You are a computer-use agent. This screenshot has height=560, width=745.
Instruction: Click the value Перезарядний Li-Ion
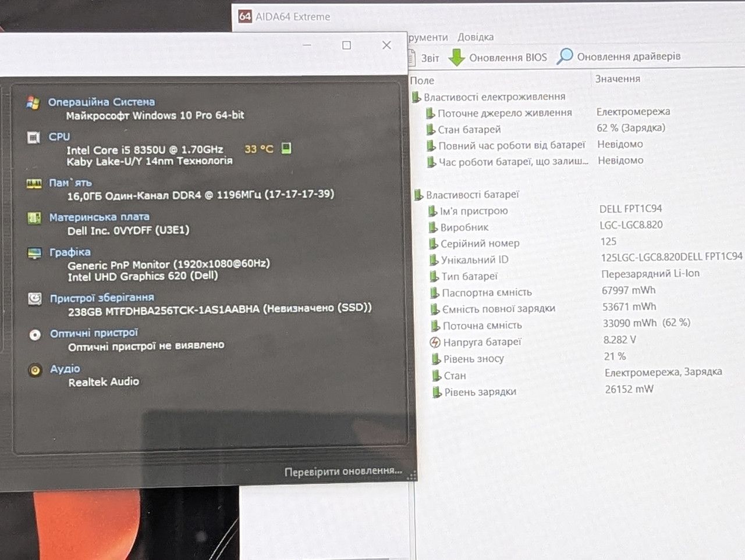pos(650,273)
